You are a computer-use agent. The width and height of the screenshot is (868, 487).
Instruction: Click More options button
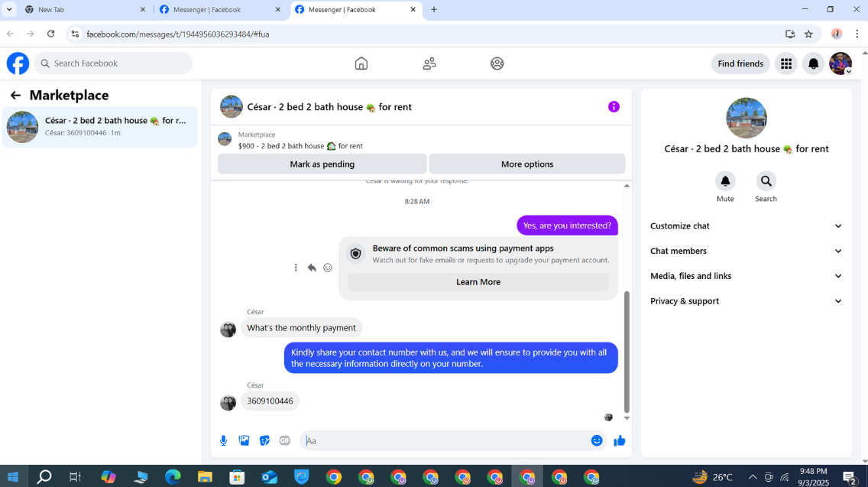point(527,164)
